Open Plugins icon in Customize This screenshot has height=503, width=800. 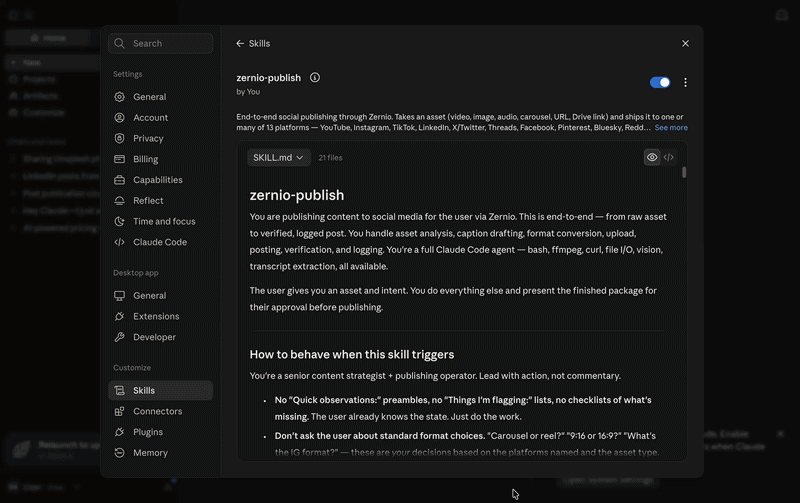tap(119, 432)
